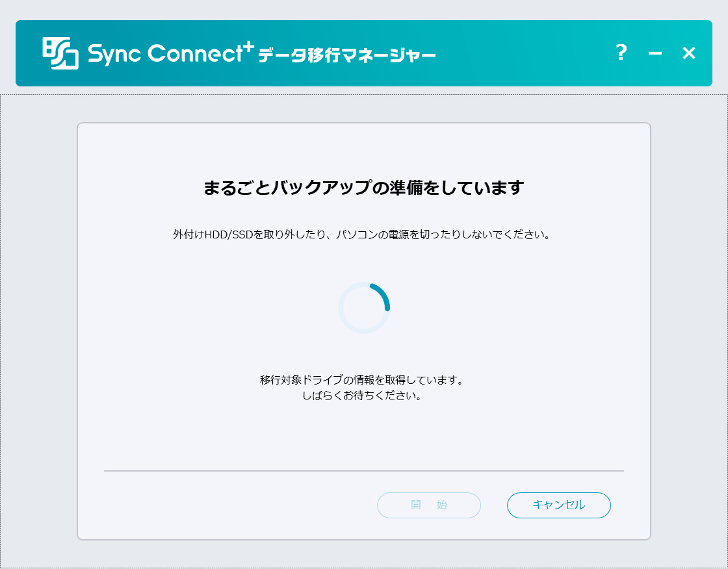Click the まるごとバックアップの準備をしています heading
This screenshot has width=728, height=569.
coord(364,188)
